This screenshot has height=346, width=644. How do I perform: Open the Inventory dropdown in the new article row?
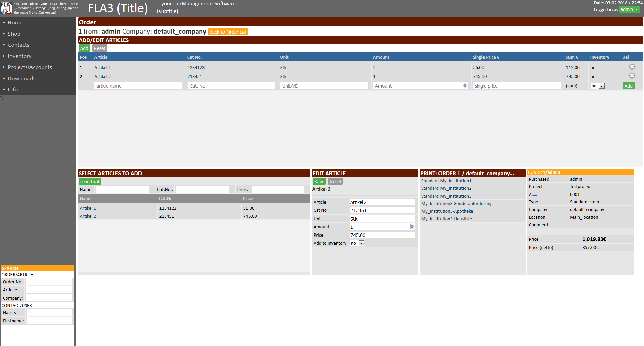tap(602, 86)
